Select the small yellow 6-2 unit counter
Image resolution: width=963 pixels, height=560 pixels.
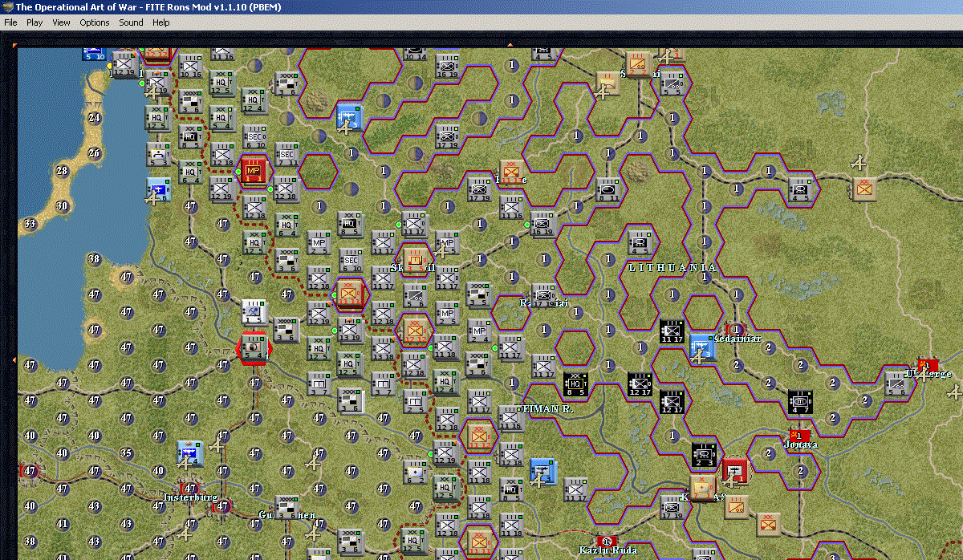(x=415, y=473)
